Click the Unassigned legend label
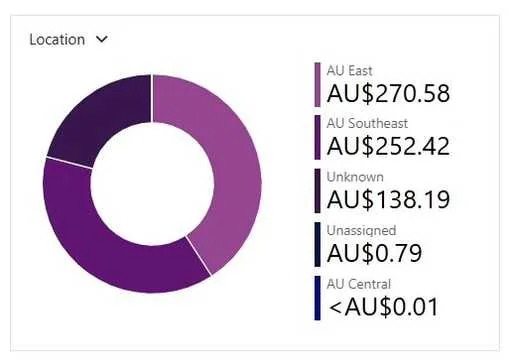This screenshot has width=512, height=362. (361, 231)
